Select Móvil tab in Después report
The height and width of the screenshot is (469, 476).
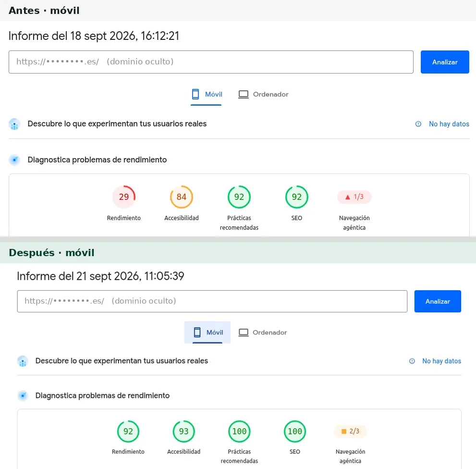click(x=207, y=333)
